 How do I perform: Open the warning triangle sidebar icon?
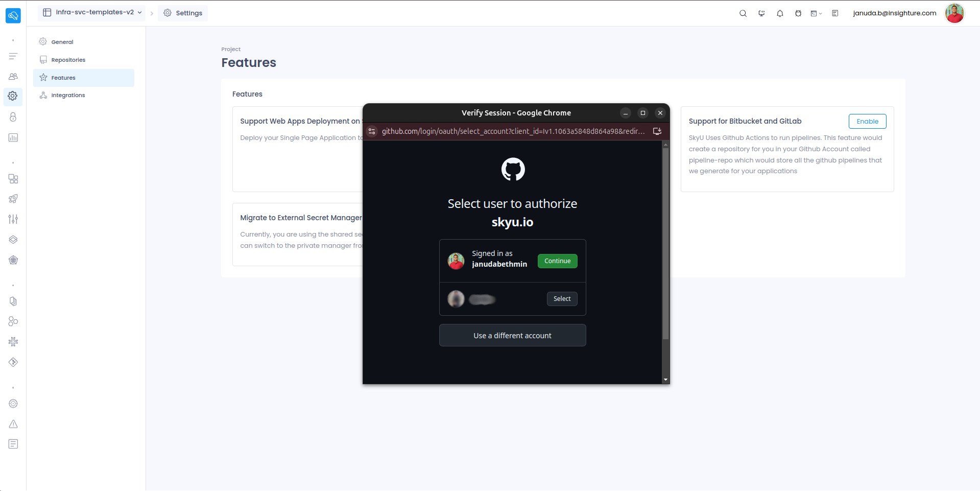pos(13,424)
